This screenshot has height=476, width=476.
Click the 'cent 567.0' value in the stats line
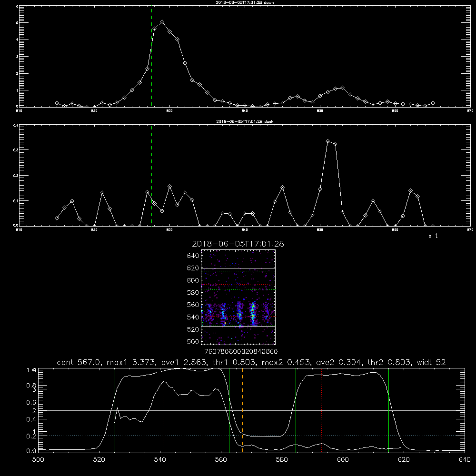78,362
